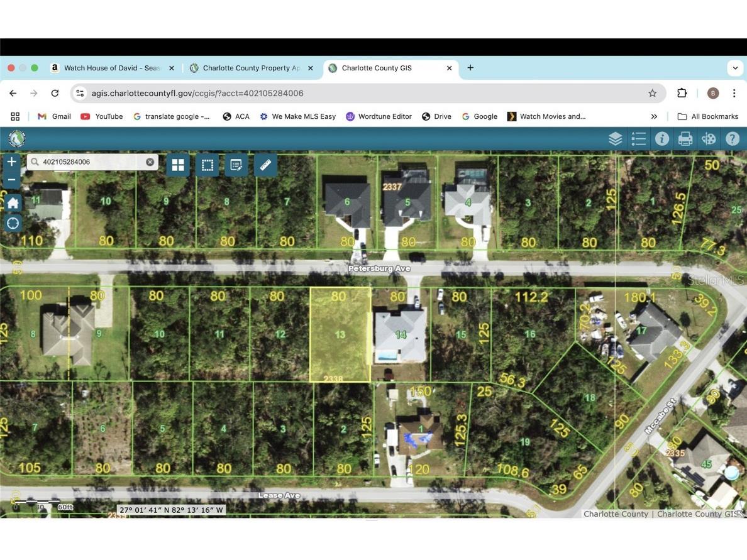Expand hidden bookmarks with the chevron

[654, 116]
